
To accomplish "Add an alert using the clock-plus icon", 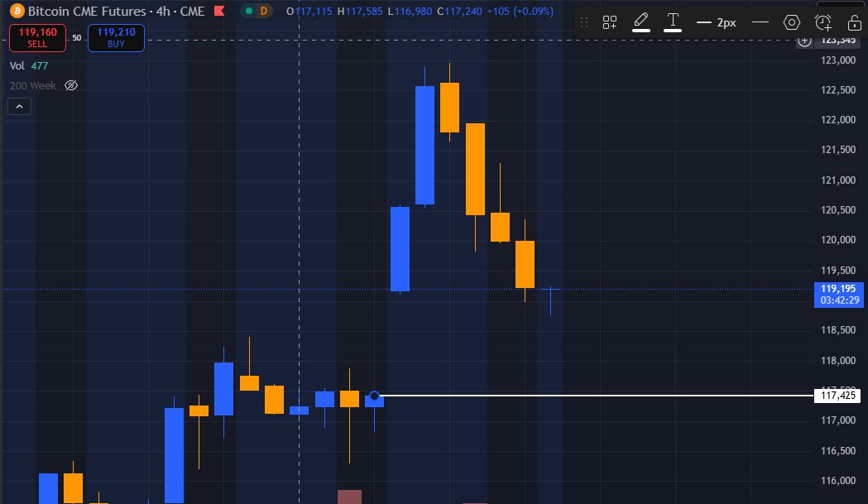I will tap(823, 22).
